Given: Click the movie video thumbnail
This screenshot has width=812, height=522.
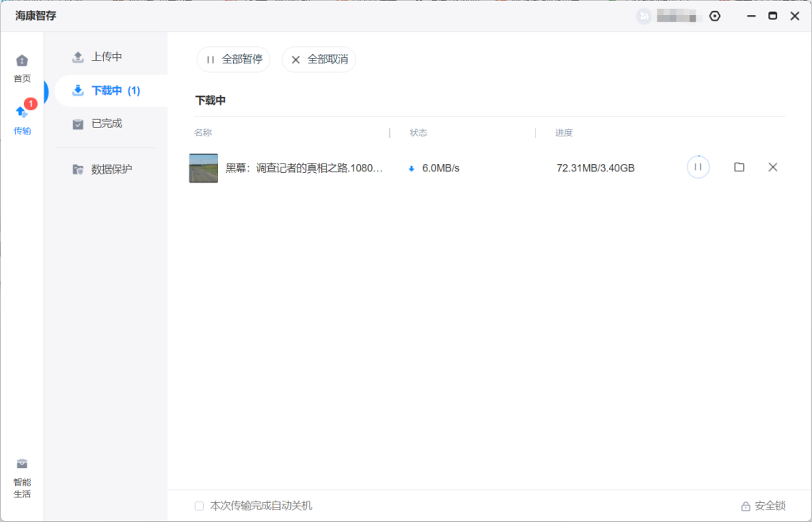Looking at the screenshot, I should point(204,168).
